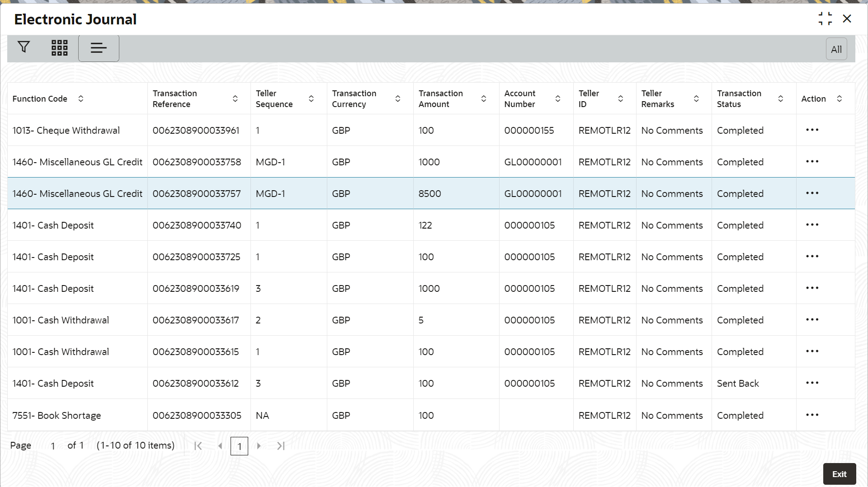The width and height of the screenshot is (868, 487).
Task: Go to the first page
Action: 198,446
